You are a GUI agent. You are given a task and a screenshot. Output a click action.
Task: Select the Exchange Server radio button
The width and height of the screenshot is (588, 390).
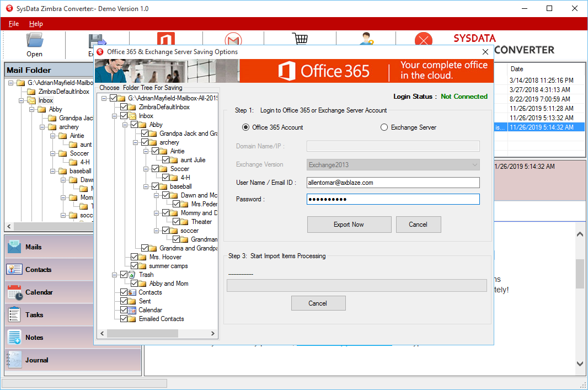point(384,127)
